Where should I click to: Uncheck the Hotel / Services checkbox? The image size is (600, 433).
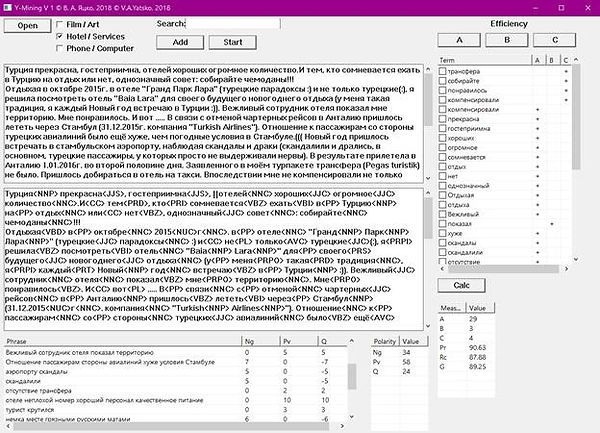59,36
